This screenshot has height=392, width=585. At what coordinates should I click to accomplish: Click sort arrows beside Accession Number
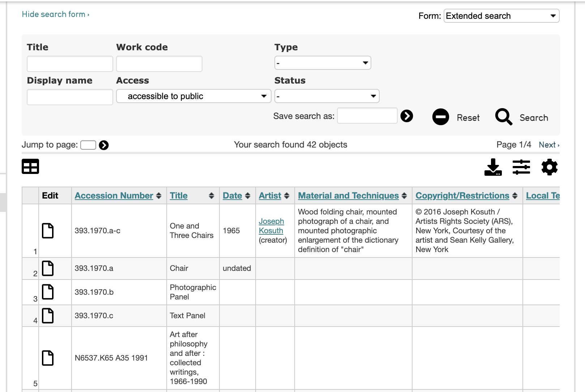coord(159,196)
